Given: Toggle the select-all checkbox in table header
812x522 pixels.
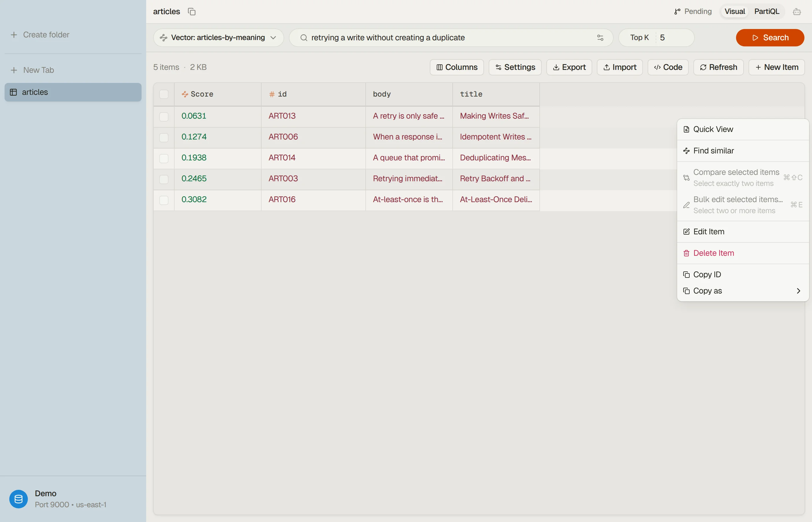Looking at the screenshot, I should click(164, 94).
